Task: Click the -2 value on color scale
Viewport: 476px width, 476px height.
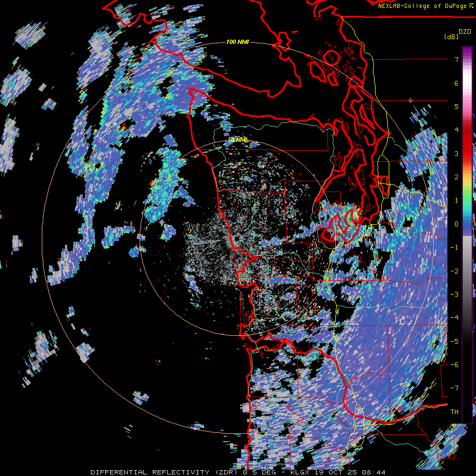Action: click(454, 271)
